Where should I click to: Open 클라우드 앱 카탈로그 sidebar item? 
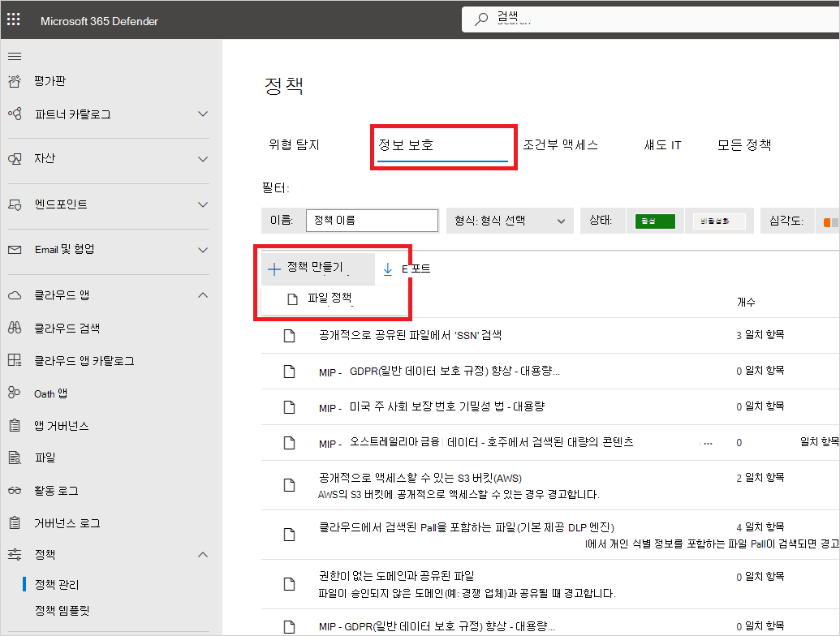[x=84, y=361]
